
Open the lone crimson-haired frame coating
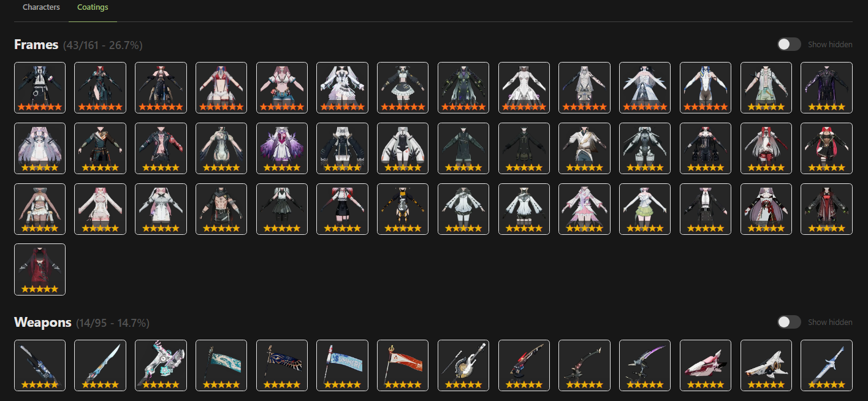coord(40,270)
